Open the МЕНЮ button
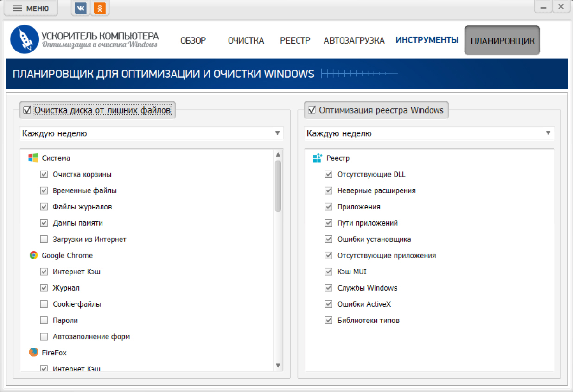The height and width of the screenshot is (392, 573). [31, 8]
